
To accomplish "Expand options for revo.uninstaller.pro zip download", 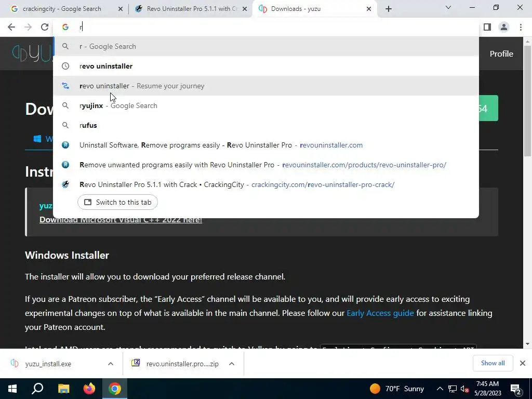I will (232, 364).
